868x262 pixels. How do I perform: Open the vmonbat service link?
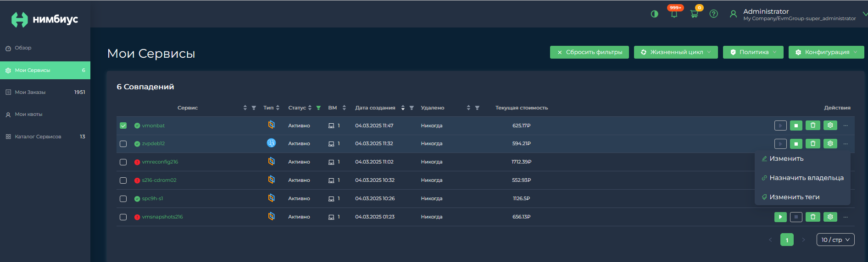click(x=153, y=126)
